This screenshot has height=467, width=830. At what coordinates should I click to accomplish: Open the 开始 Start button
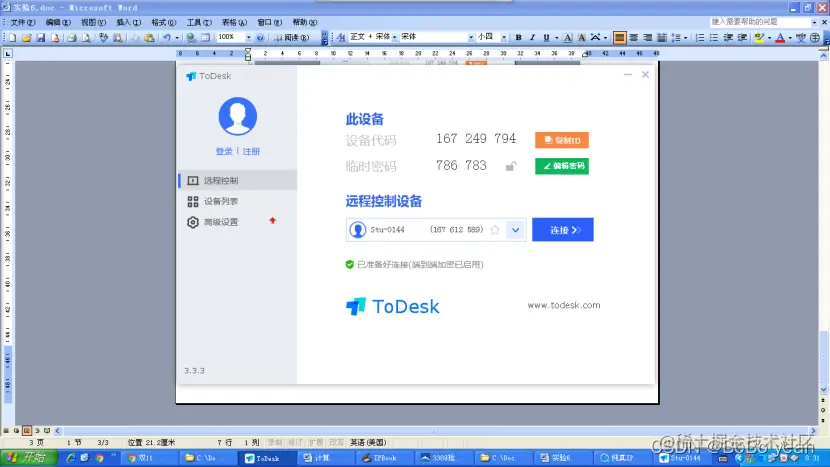[28, 457]
